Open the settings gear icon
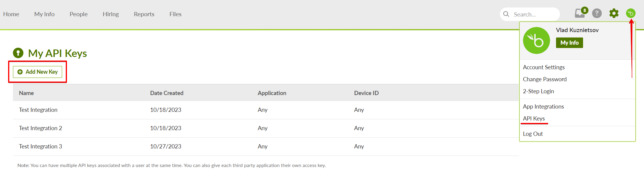 (614, 13)
